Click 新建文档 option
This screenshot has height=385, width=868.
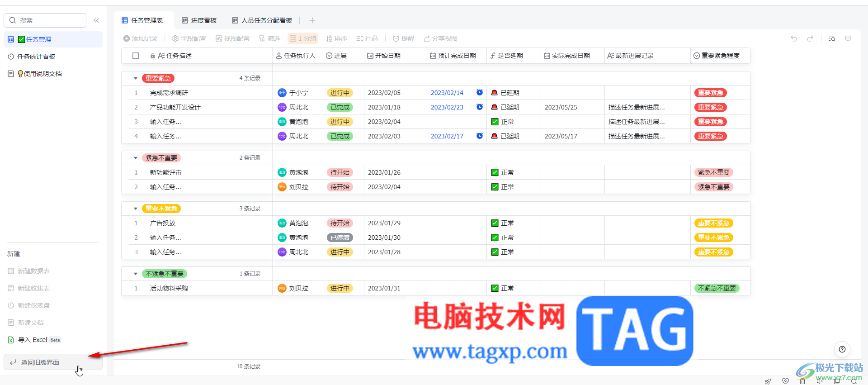point(26,323)
